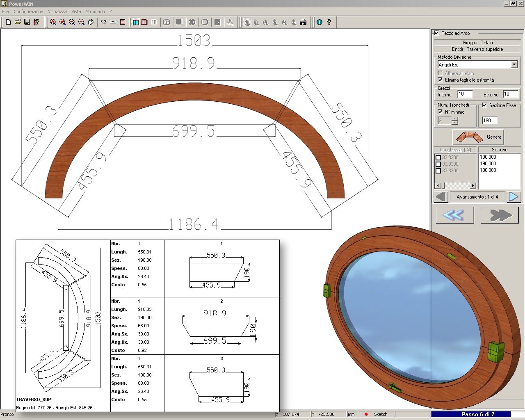
Task: Open the Metodo Divisione dropdown
Action: click(514, 64)
